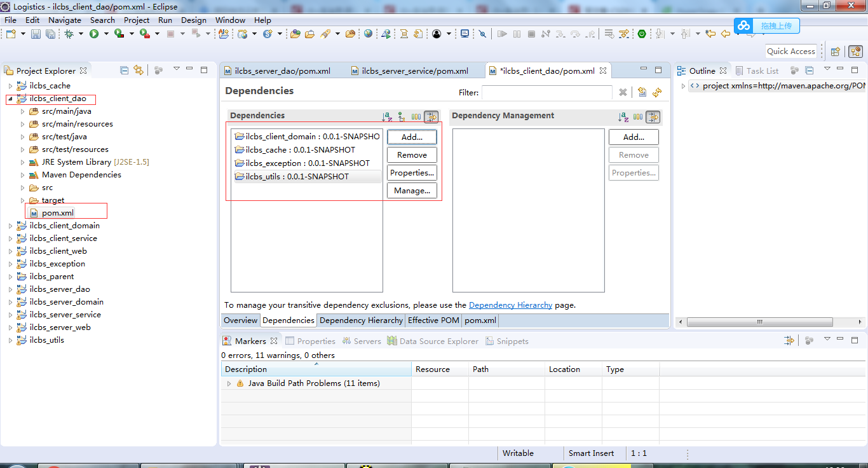Click the Terminate debug toolbar icon
Image resolution: width=868 pixels, height=468 pixels.
click(532, 34)
